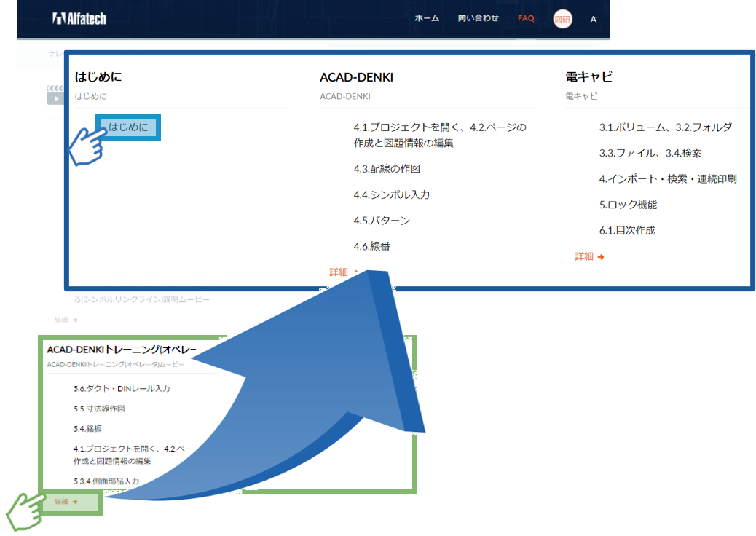
Task: Open 5.6.ダクト・DINレール入力 link
Action: [x=122, y=388]
